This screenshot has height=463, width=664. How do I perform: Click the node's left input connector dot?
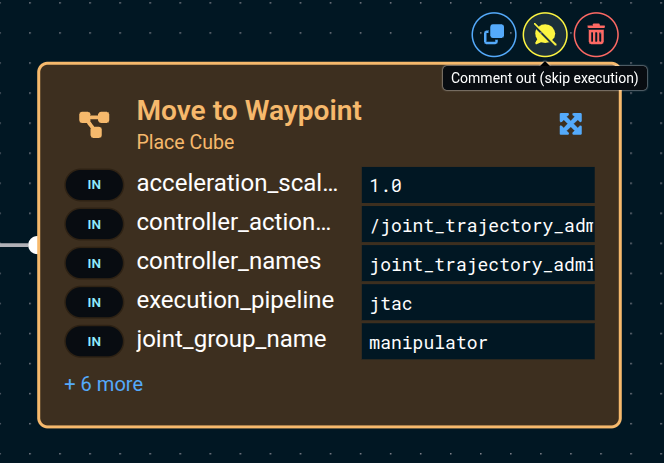tap(35, 244)
